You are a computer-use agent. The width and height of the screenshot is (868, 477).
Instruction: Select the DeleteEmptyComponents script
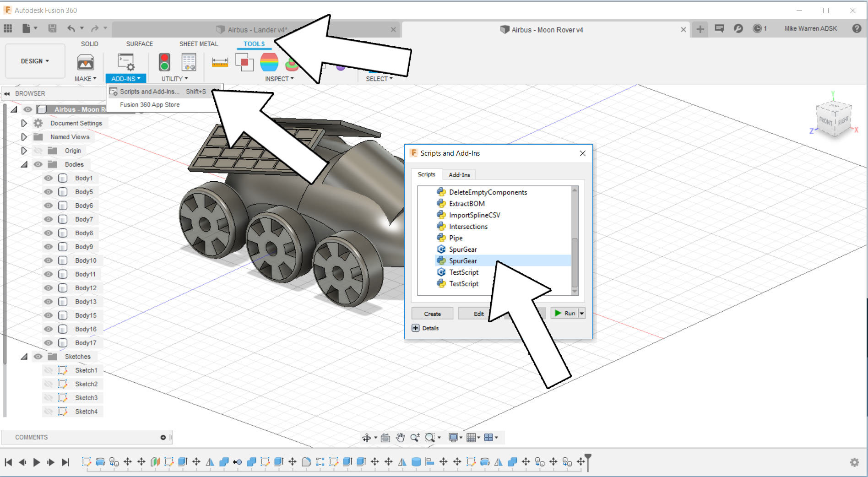[x=488, y=192]
